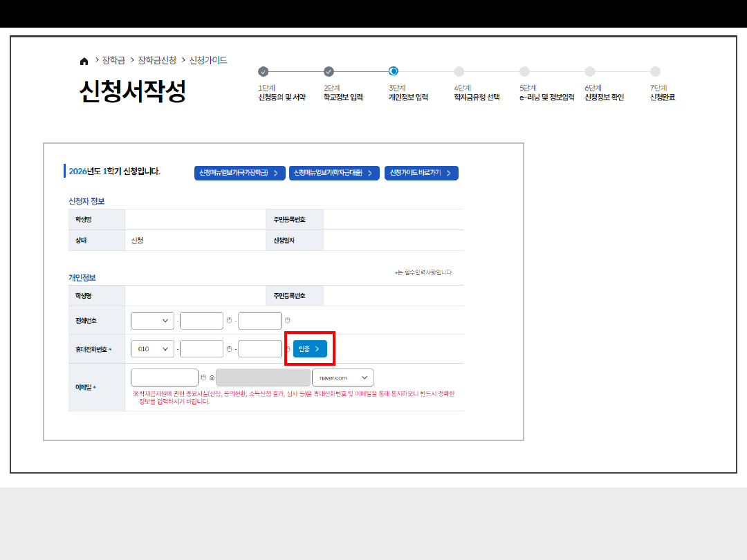Go to 장학금 in the breadcrumb
The width and height of the screenshot is (747, 560).
pos(113,61)
